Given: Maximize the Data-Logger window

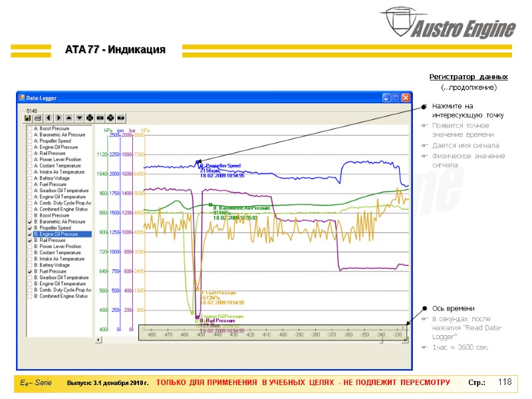Looking at the screenshot, I should pos(396,98).
